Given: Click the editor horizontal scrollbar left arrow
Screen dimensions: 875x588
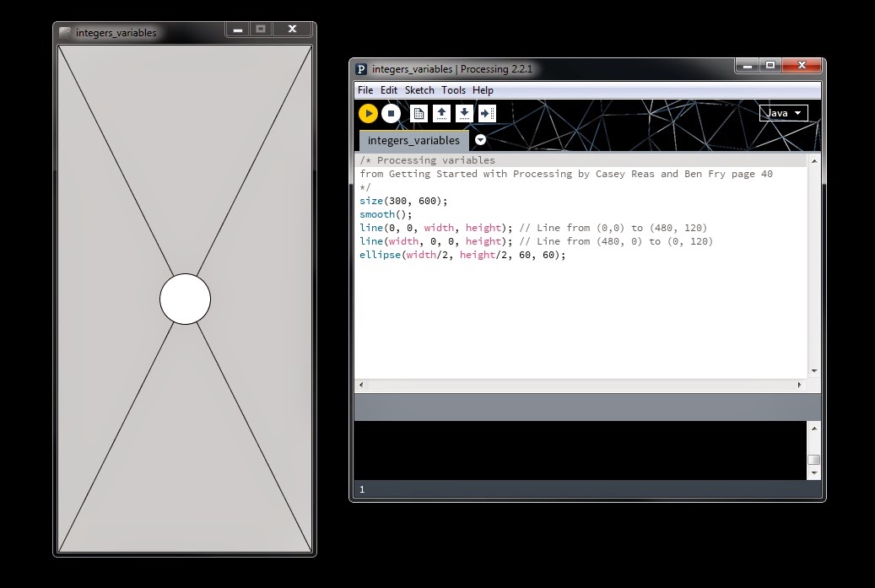Looking at the screenshot, I should (x=361, y=385).
